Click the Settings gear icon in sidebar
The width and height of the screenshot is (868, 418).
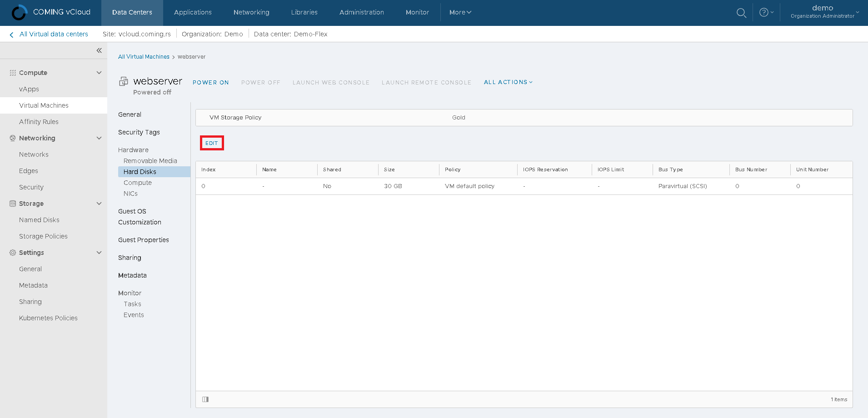(13, 253)
